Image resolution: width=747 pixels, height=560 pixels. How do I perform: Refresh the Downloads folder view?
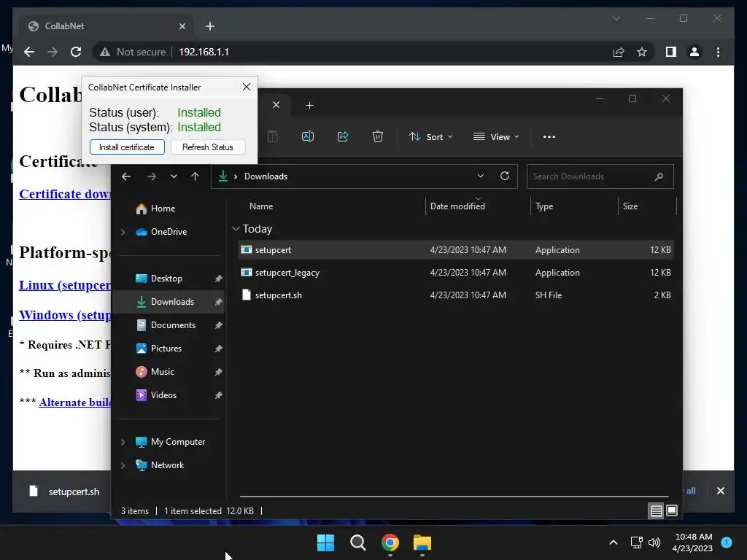tap(505, 176)
